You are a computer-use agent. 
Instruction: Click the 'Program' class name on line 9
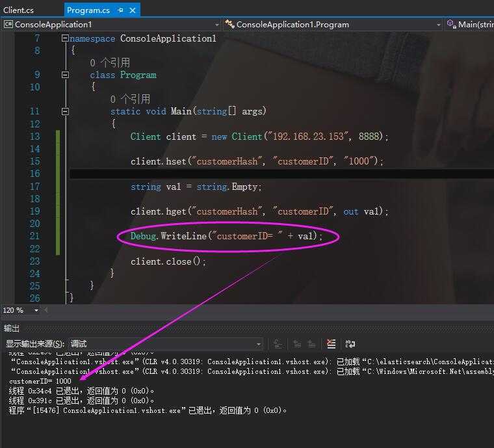[x=138, y=75]
